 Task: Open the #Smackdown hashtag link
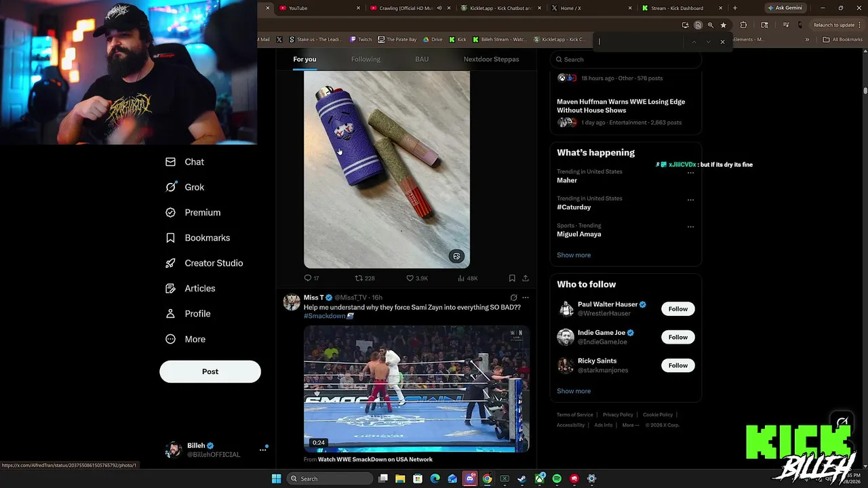tap(325, 316)
